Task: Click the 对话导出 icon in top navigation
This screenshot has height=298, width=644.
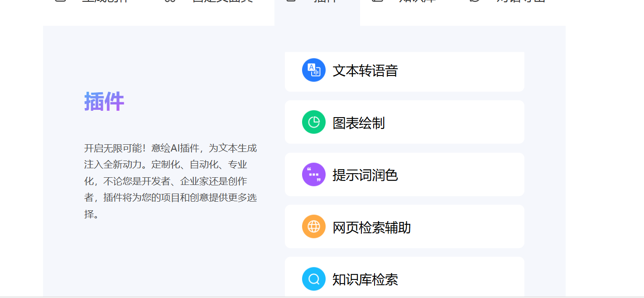Action: click(x=475, y=1)
